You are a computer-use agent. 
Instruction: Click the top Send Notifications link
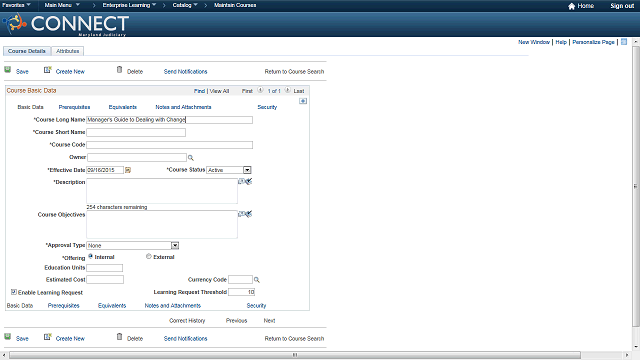coord(185,71)
